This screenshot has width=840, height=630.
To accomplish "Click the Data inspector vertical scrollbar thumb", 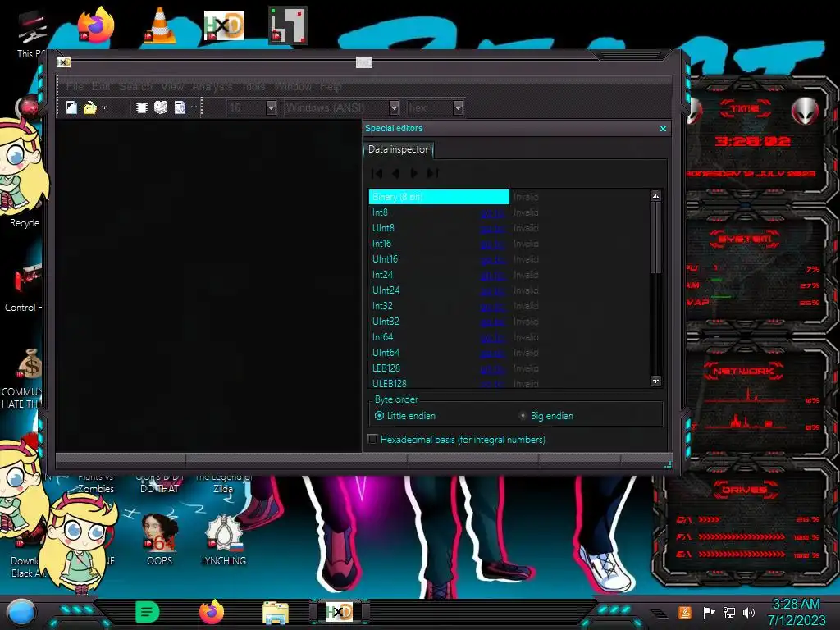I will (655, 237).
